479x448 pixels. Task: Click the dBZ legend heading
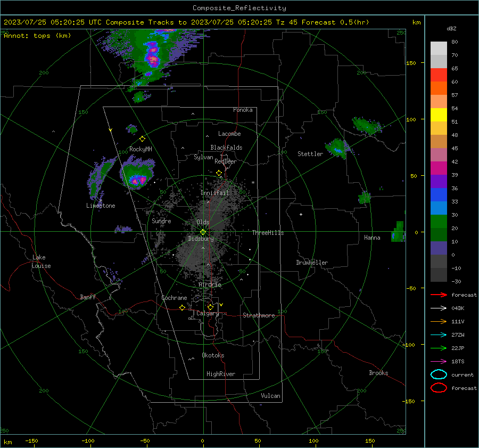tap(451, 28)
